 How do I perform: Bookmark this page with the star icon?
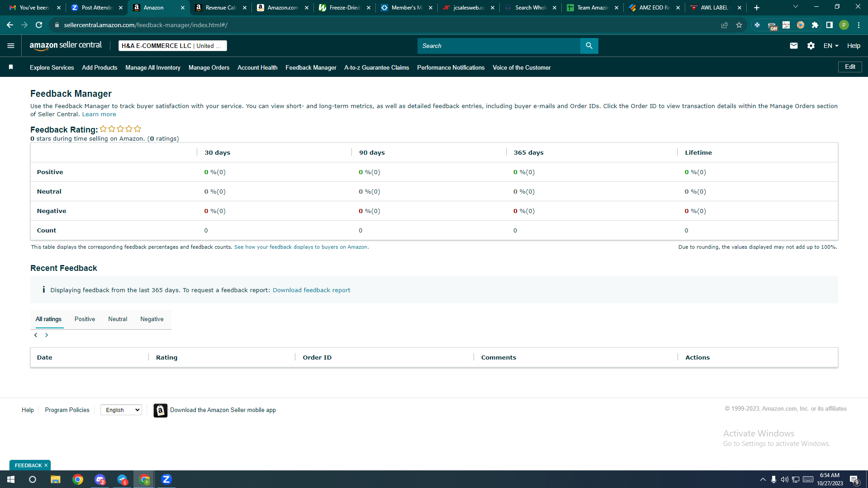pos(739,25)
